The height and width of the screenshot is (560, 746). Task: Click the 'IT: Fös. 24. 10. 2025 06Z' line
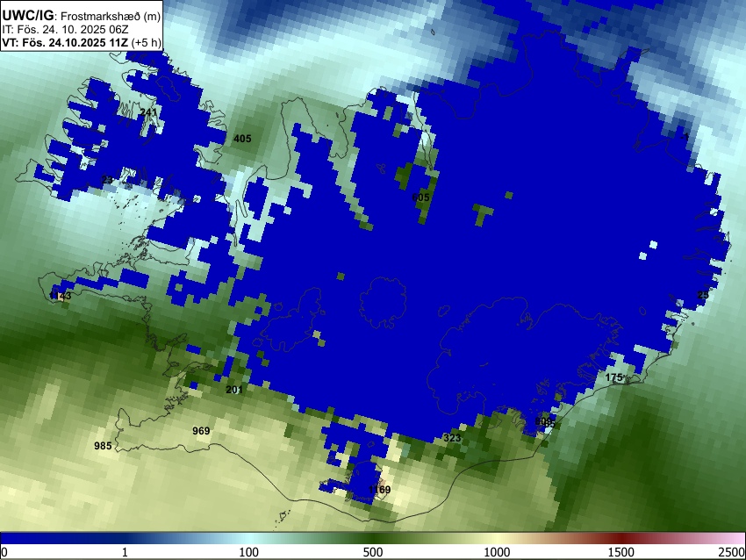click(65, 30)
